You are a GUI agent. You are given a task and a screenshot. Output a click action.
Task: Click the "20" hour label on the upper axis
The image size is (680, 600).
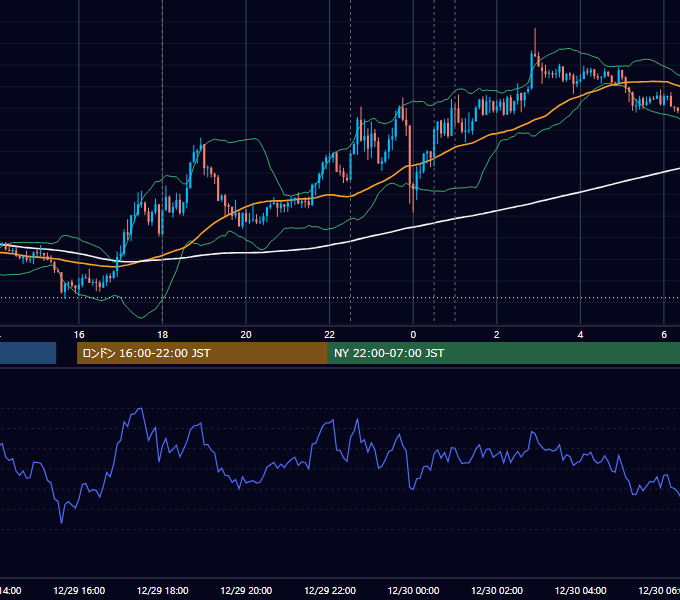coord(246,335)
